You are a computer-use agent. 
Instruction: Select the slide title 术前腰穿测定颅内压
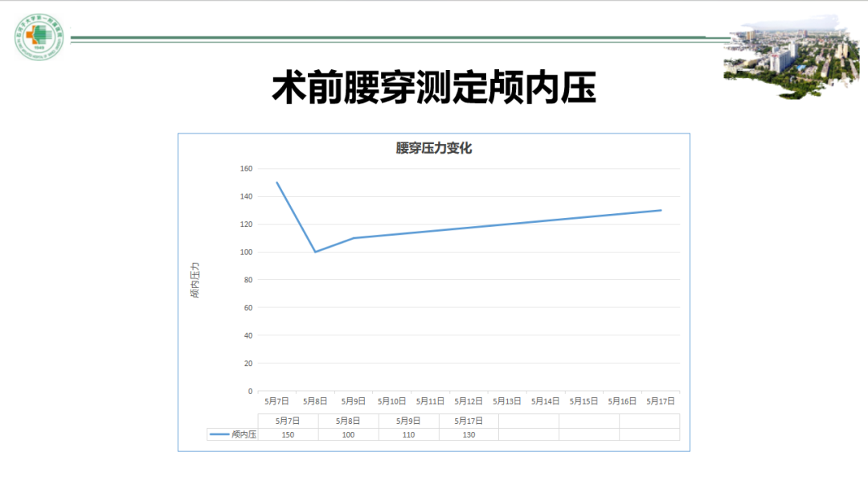[434, 88]
